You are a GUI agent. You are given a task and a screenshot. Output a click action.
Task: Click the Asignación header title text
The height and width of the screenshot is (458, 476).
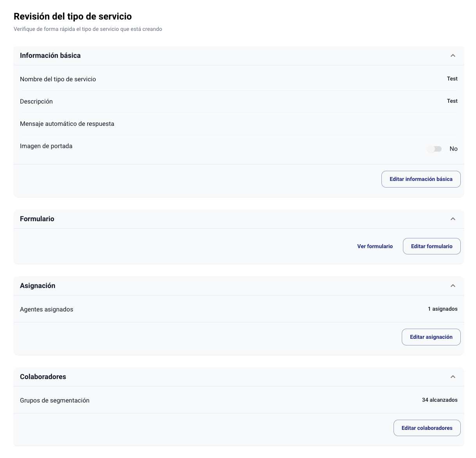point(38,286)
